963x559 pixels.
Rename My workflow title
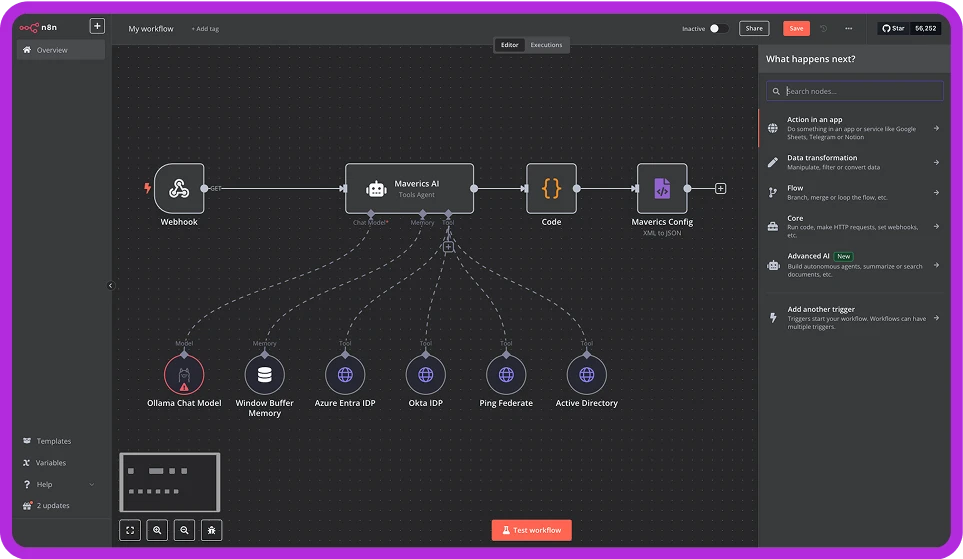(x=150, y=29)
